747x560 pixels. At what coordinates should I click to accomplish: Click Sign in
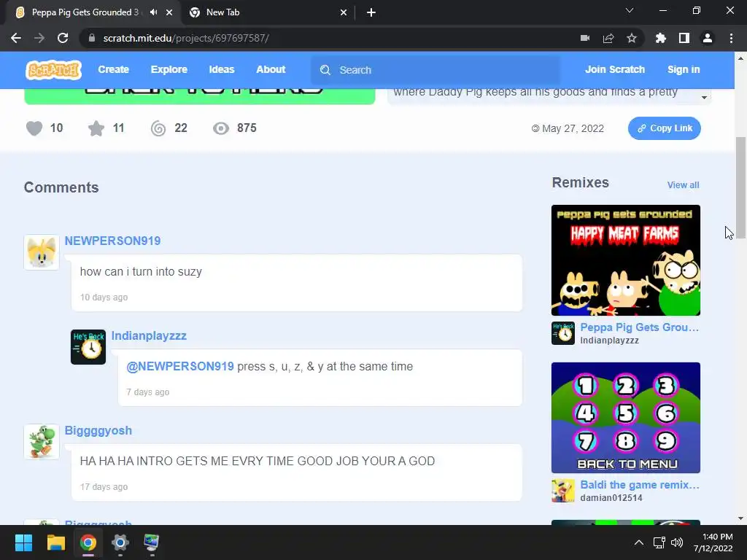(684, 69)
